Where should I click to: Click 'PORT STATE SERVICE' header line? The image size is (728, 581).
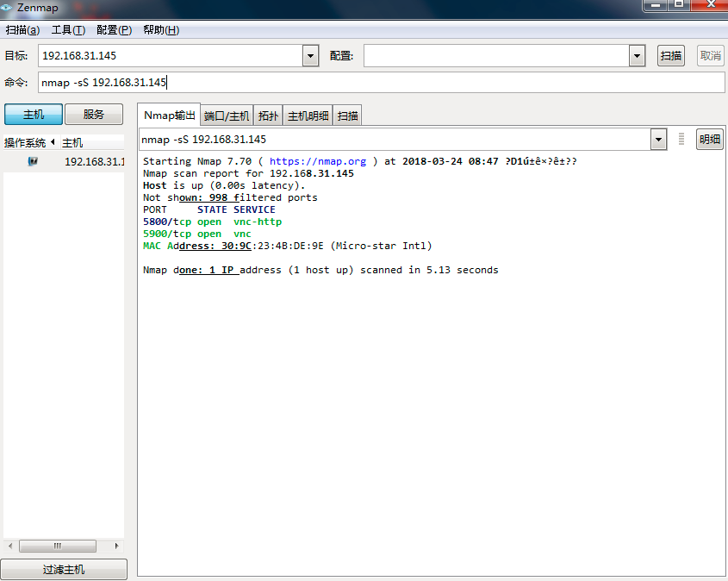pos(209,210)
